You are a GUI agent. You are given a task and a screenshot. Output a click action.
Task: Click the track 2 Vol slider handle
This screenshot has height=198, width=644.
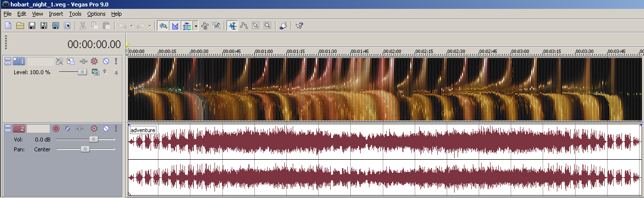pyautogui.click(x=93, y=139)
